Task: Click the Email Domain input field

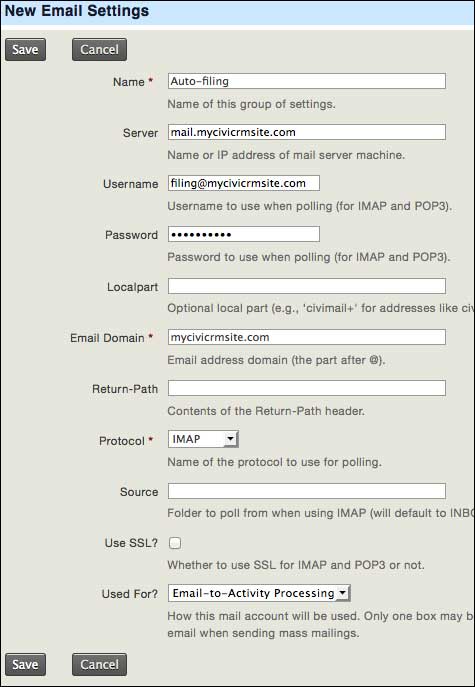Action: pyautogui.click(x=307, y=337)
